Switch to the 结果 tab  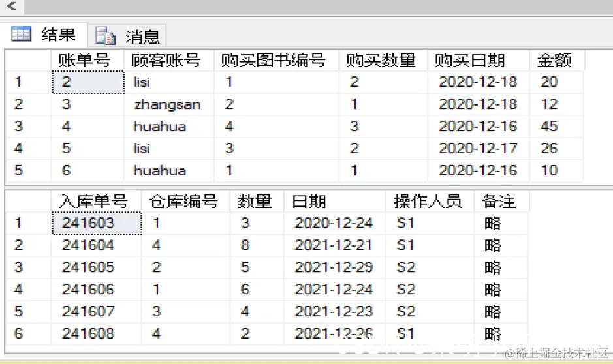pyautogui.click(x=44, y=35)
